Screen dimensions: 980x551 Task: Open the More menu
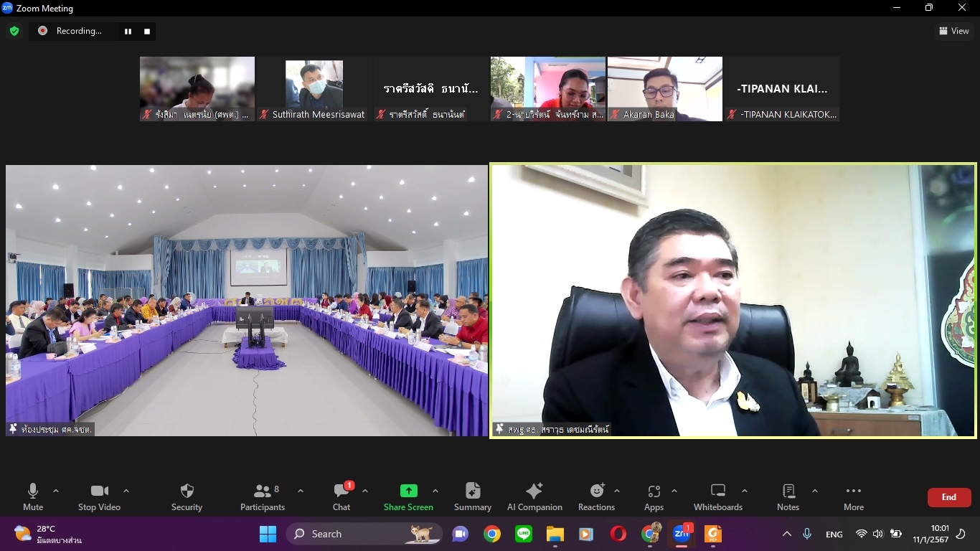(x=854, y=496)
